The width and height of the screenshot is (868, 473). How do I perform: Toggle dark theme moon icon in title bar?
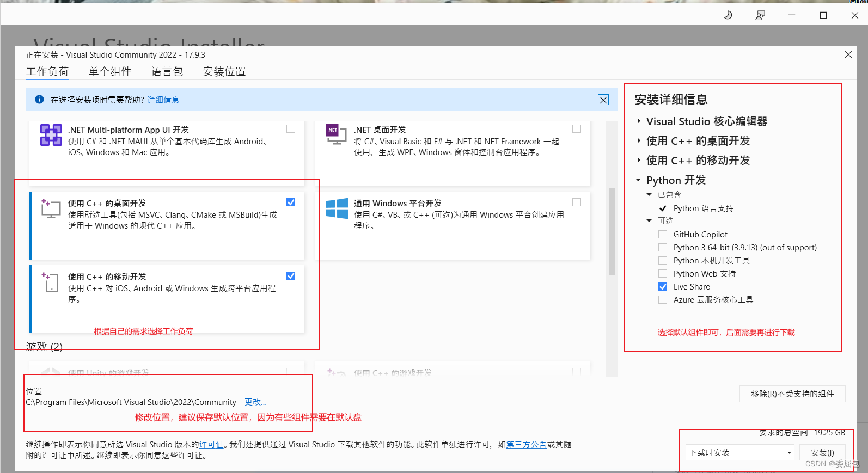pos(728,15)
